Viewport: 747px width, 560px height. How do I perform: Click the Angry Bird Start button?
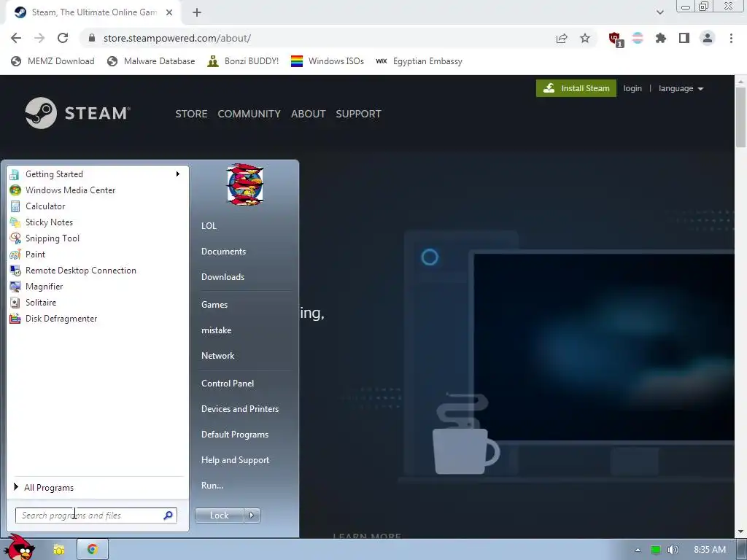point(19,548)
